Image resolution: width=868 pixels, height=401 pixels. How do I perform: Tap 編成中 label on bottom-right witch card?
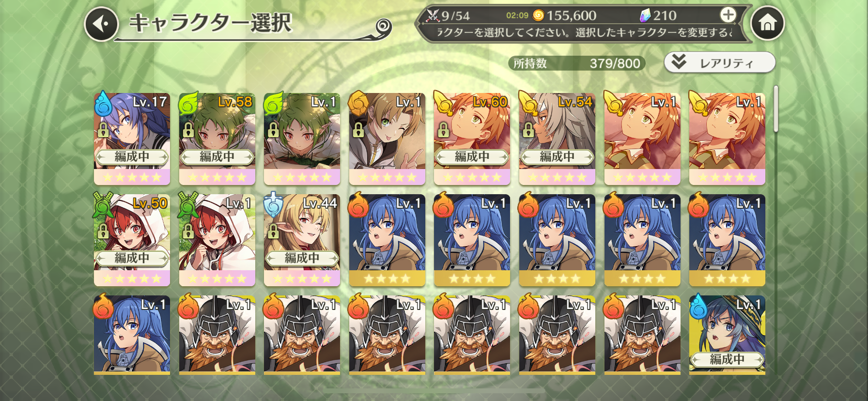click(x=727, y=359)
